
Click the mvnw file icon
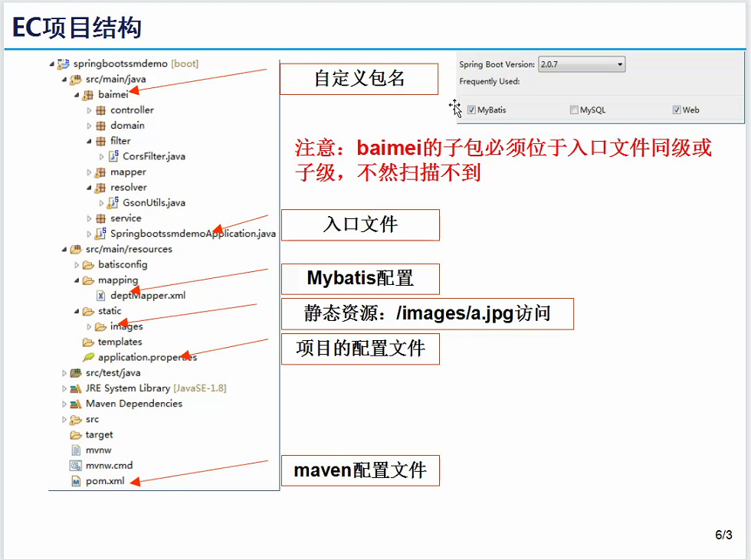(76, 450)
